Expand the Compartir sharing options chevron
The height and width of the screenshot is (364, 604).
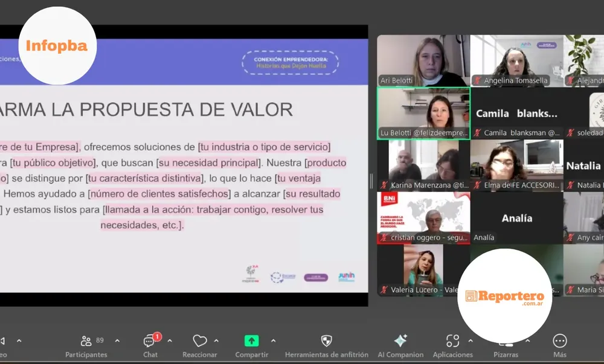click(272, 339)
